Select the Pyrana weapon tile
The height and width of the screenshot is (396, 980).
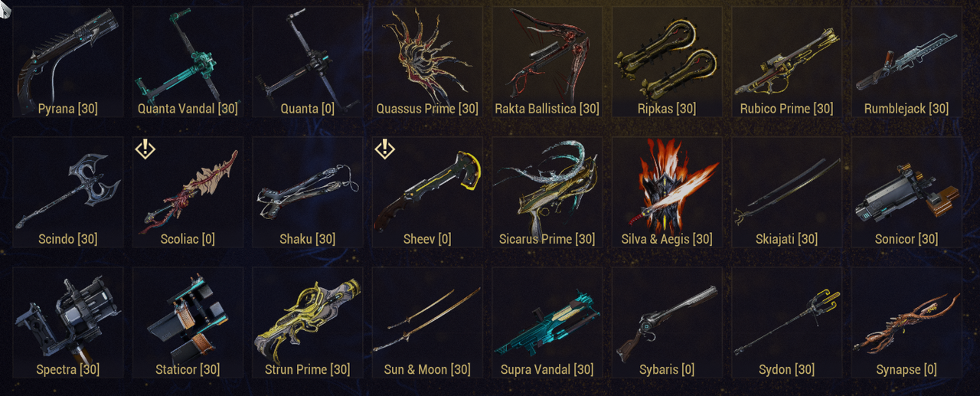[x=67, y=62]
